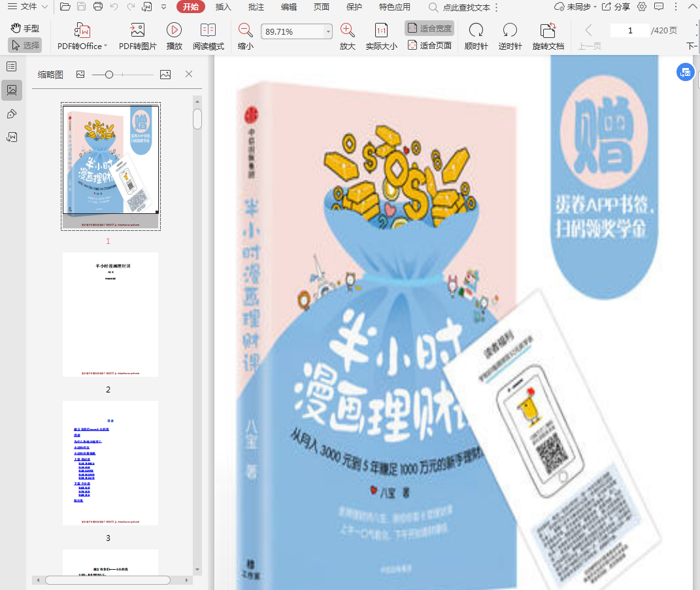The image size is (700, 590).
Task: Close the 缩略图 thumbnail panel
Action: coord(189,74)
